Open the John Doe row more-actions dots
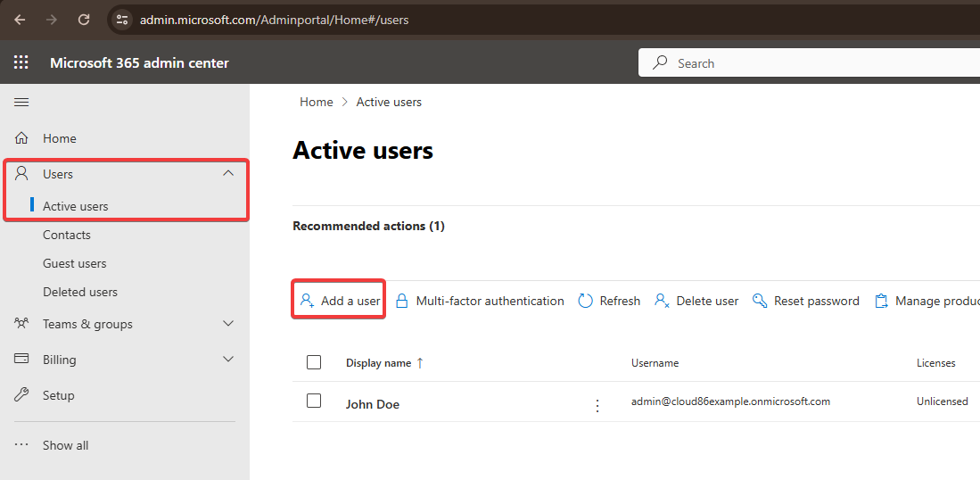This screenshot has width=980, height=480. 597,406
